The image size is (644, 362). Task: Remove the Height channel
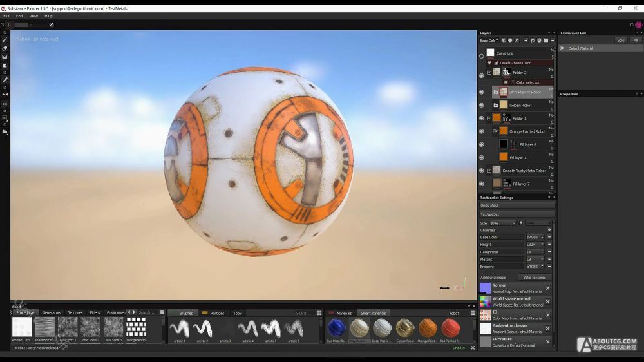coord(549,245)
